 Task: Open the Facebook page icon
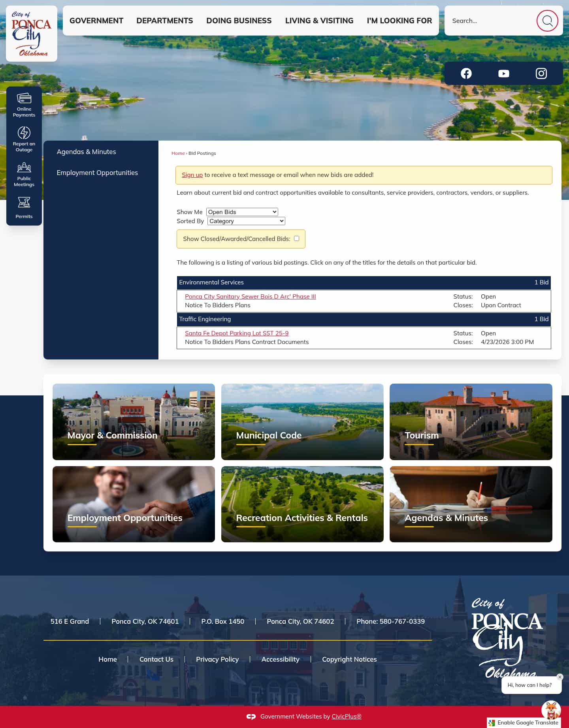coord(466,73)
